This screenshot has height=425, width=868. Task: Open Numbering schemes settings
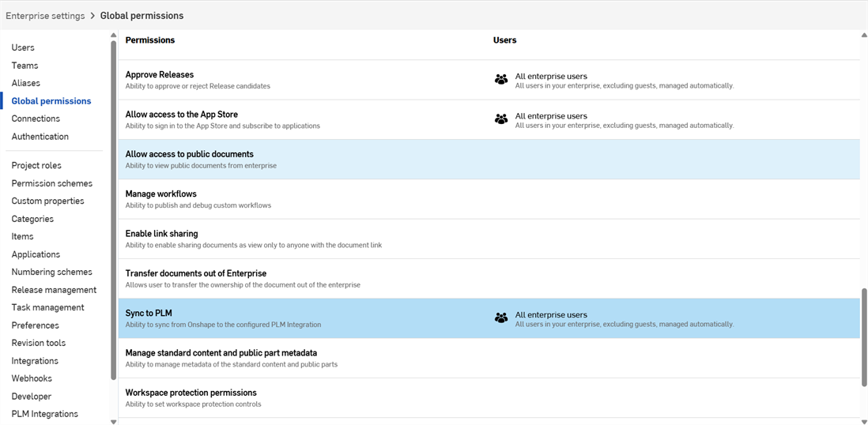pos(52,272)
